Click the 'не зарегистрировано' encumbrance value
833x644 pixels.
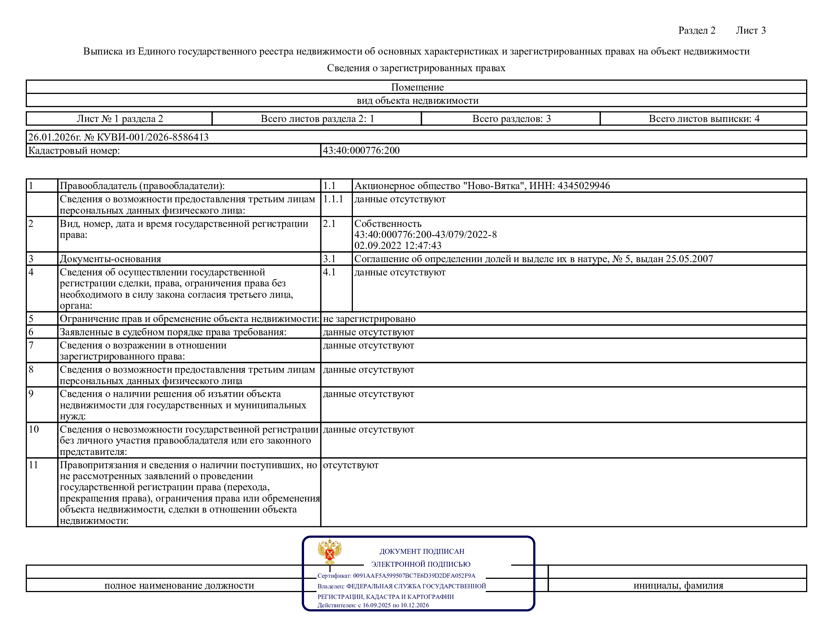tap(369, 319)
